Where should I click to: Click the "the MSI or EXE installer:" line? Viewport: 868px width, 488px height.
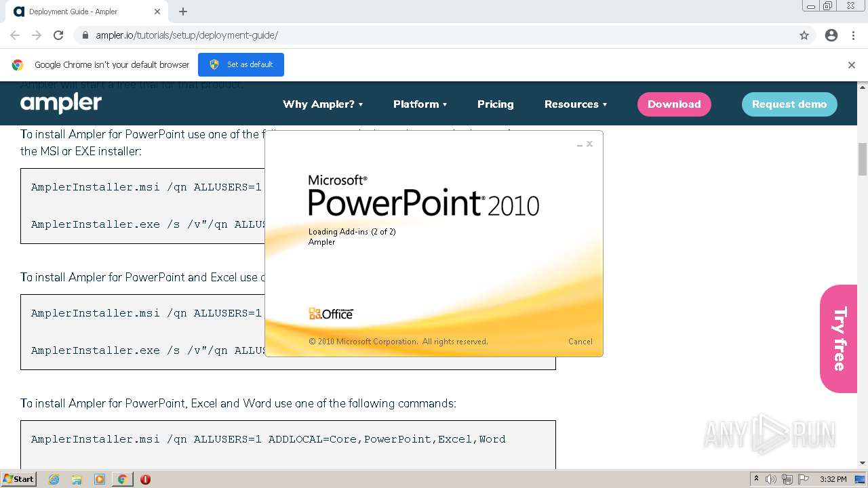click(81, 151)
